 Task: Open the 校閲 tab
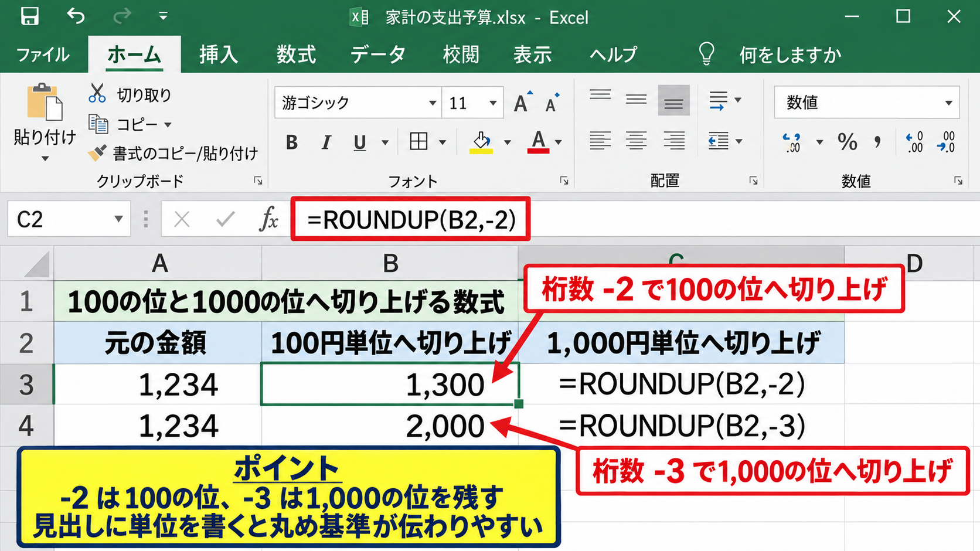[461, 55]
